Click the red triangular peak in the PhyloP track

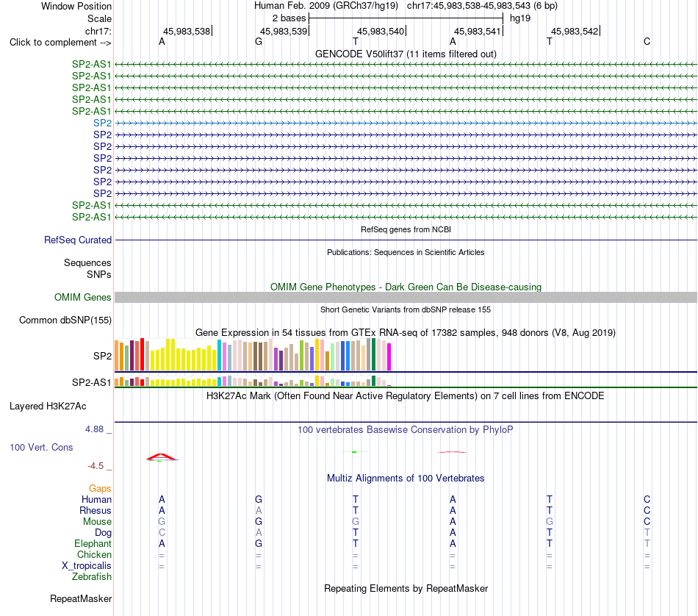pyautogui.click(x=162, y=456)
